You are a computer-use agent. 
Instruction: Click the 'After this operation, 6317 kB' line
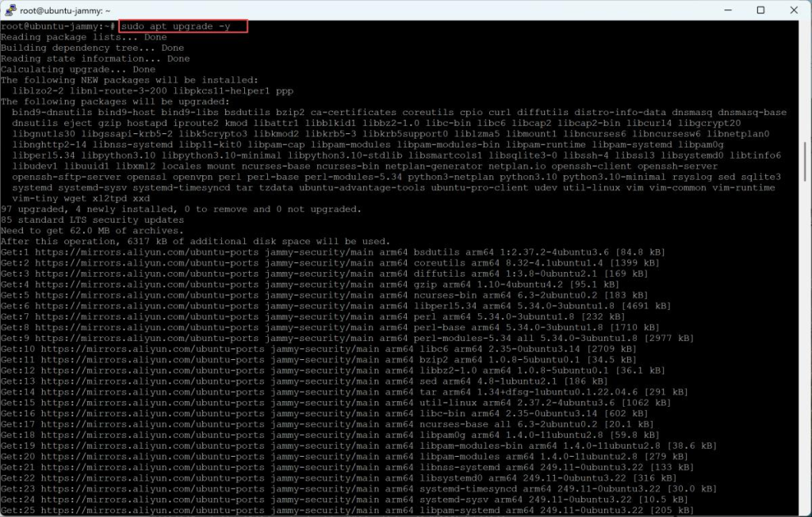(x=196, y=242)
